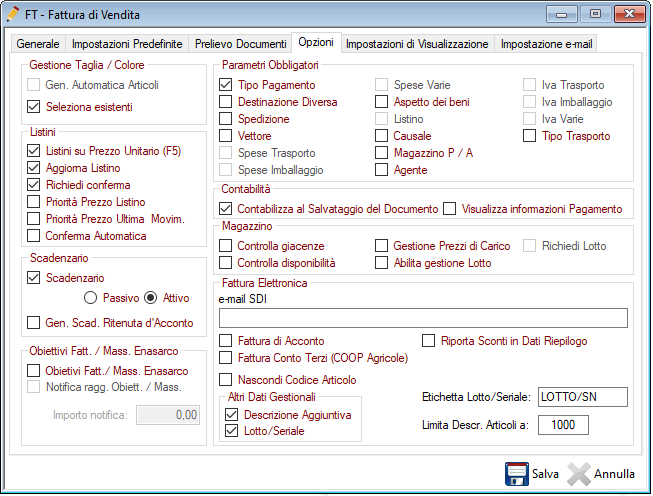Click the grey X Annulla icon
Image resolution: width=653 pixels, height=496 pixels.
click(x=579, y=473)
